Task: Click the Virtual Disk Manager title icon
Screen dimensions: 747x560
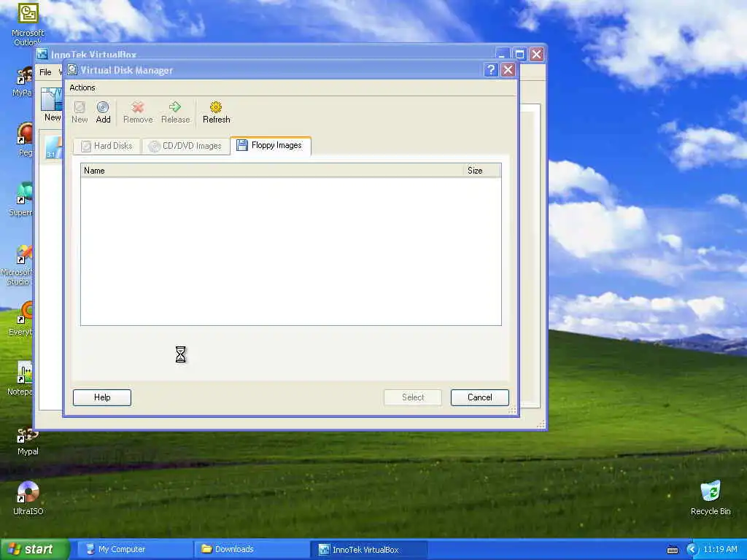Action: [72, 70]
